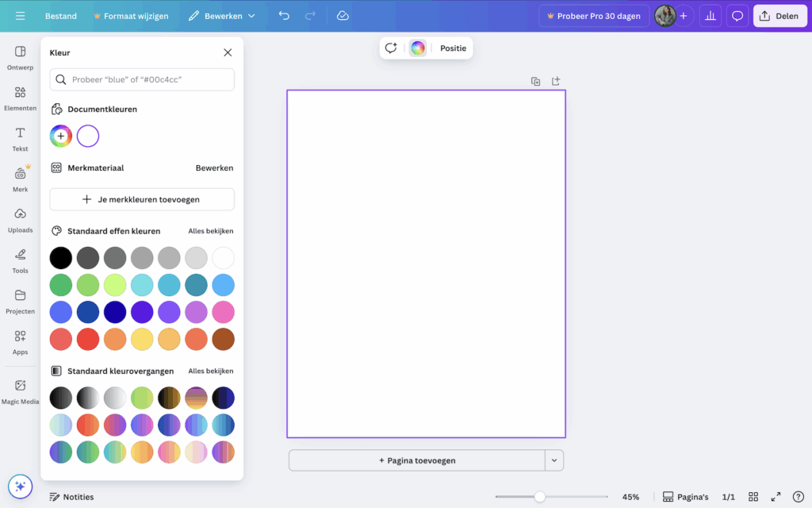Click the undo arrow icon

tap(284, 16)
